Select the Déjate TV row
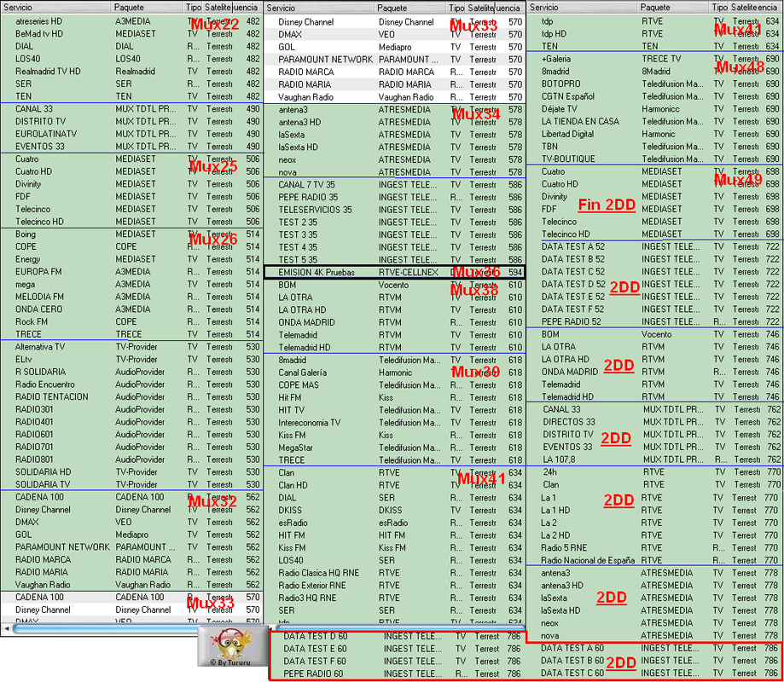Image resolution: width=784 pixels, height=682 pixels. [x=655, y=109]
